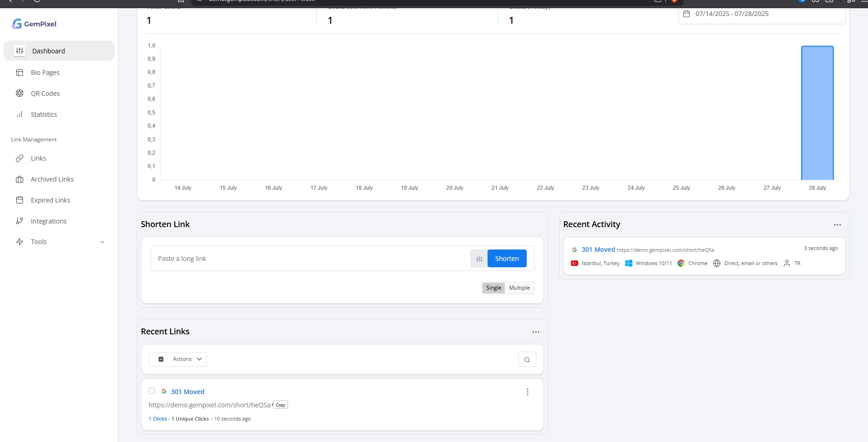Click the GemPixel logo
The width and height of the screenshot is (868, 442).
(x=34, y=24)
